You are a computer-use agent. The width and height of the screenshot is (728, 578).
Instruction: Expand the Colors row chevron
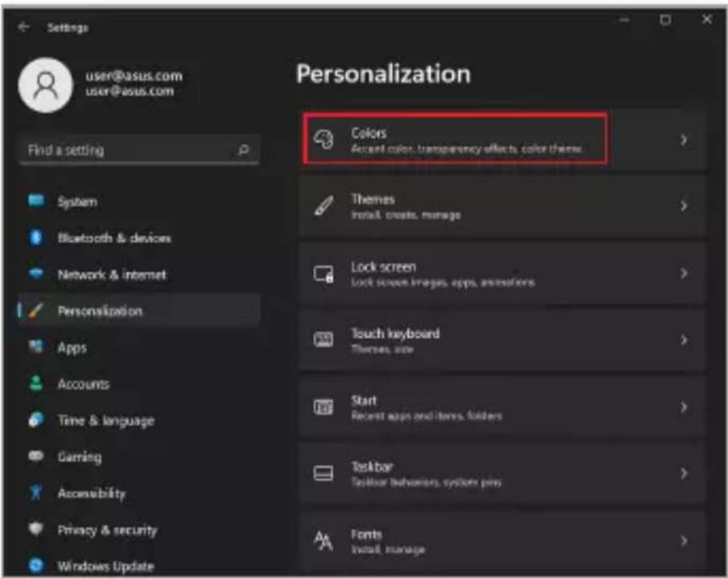[683, 139]
